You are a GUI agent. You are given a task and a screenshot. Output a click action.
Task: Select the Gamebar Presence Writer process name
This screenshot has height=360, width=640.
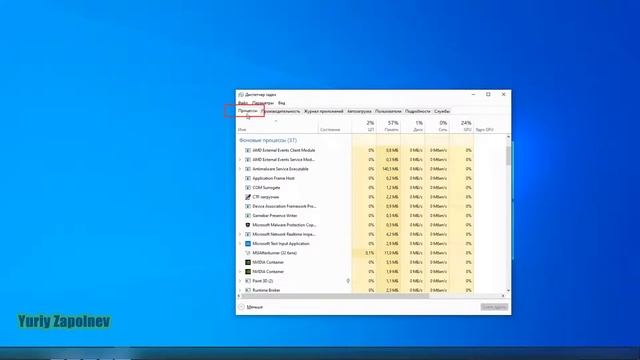click(275, 216)
